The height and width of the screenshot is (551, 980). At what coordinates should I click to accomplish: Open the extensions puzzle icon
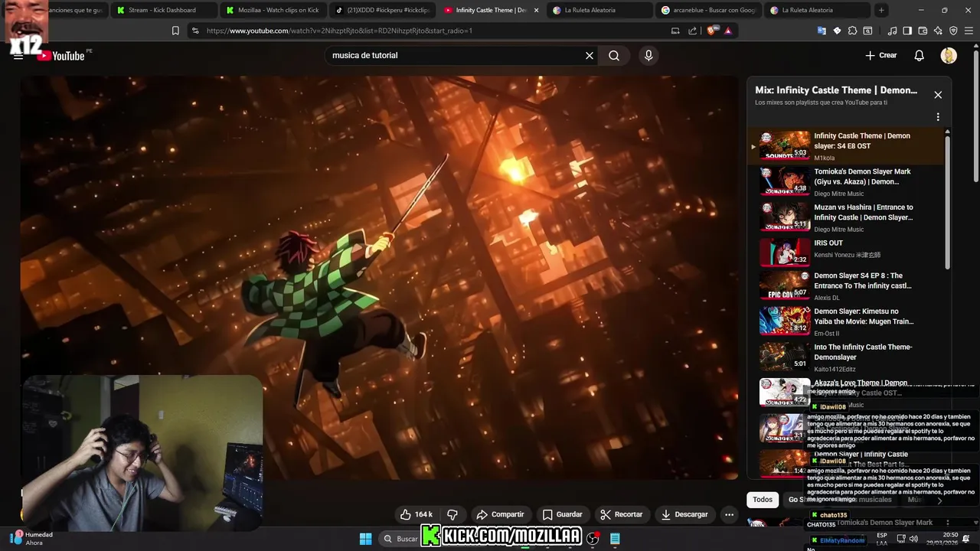(852, 31)
